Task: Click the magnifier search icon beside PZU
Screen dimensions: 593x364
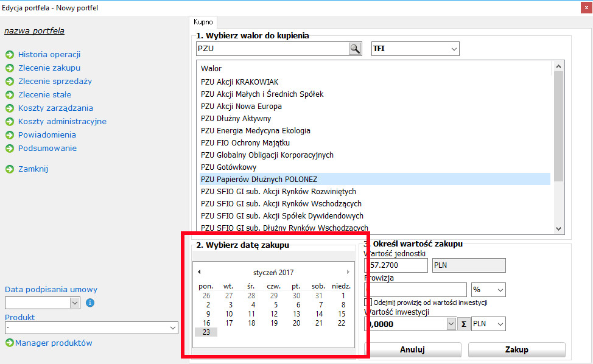Action: click(x=355, y=49)
